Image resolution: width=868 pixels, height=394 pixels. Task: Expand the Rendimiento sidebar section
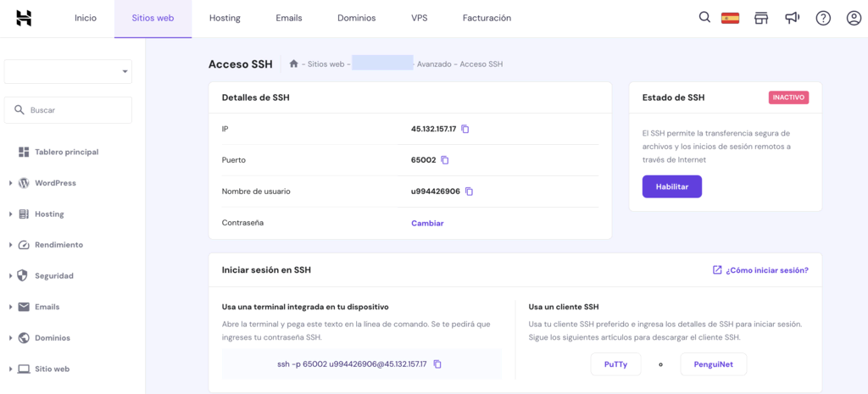click(x=58, y=245)
